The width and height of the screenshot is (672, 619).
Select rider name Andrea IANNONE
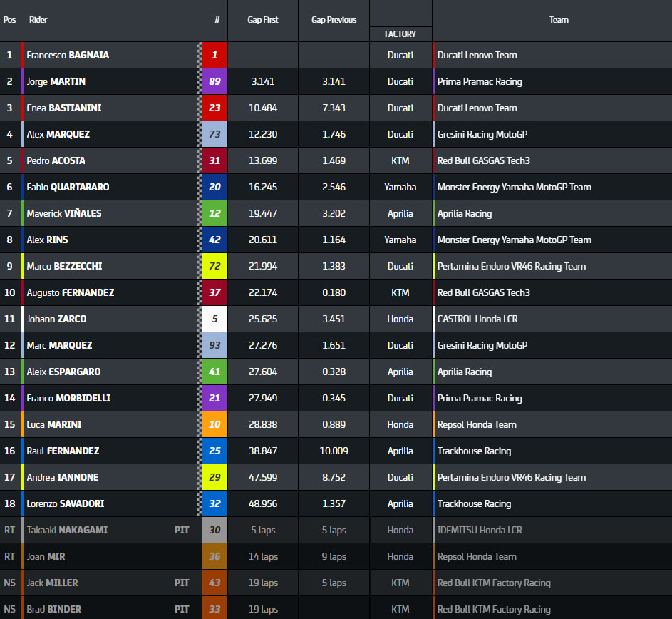[x=63, y=477]
